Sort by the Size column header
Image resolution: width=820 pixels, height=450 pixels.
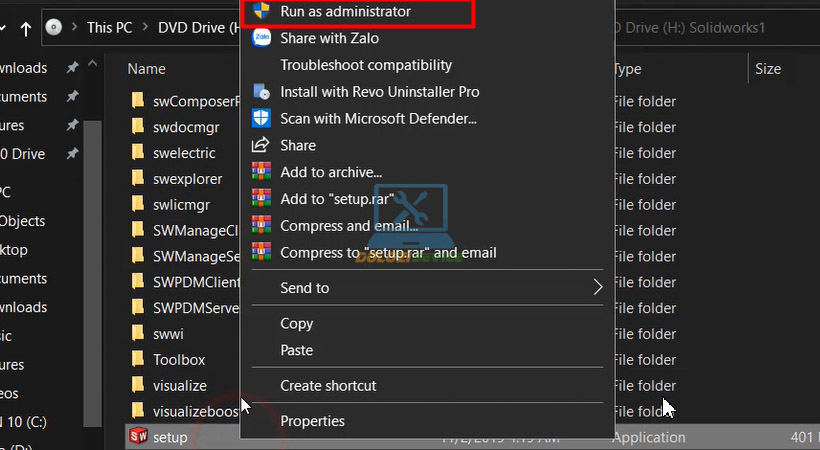tap(768, 69)
